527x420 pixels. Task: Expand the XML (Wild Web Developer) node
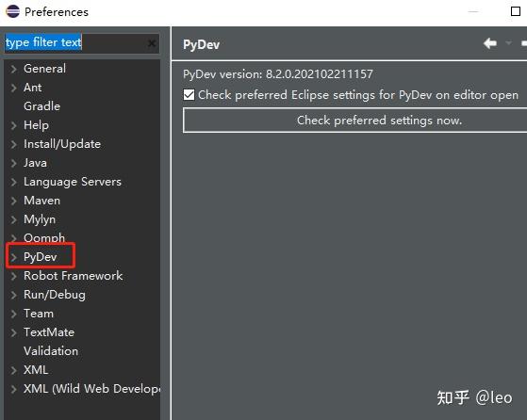point(13,389)
